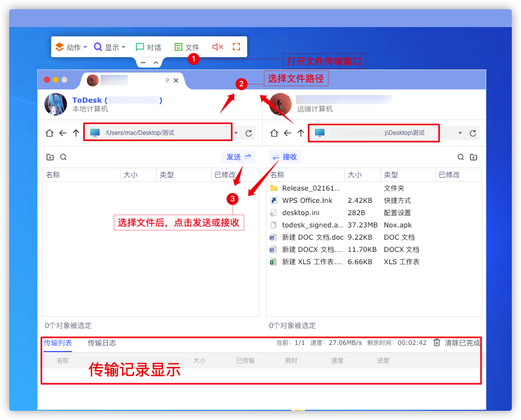Create new folder in local pane
The image size is (521, 420).
[50, 157]
